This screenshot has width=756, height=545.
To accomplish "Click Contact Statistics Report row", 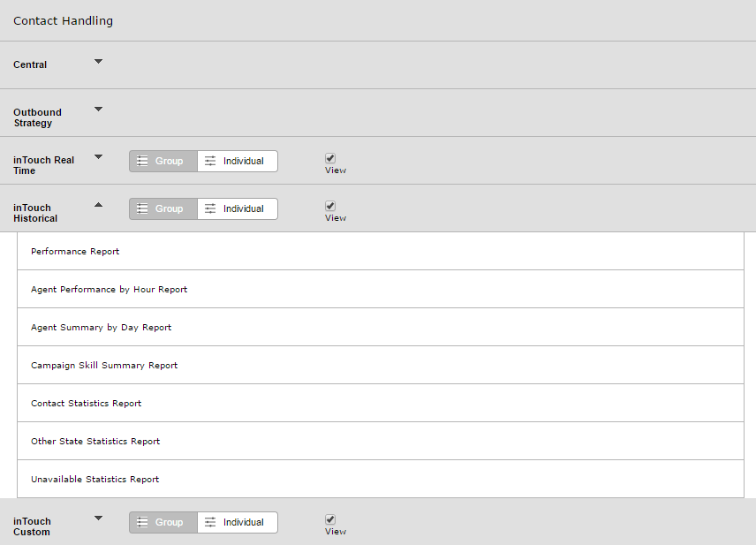I will pos(381,403).
